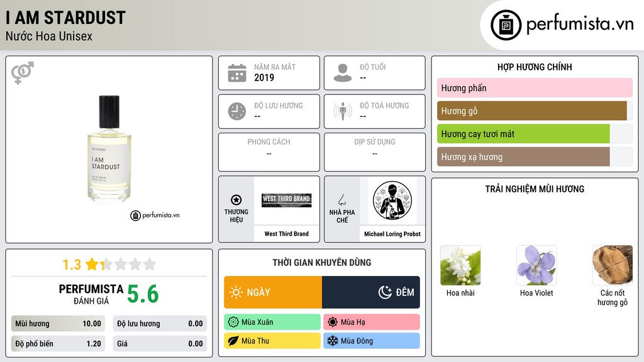Open the Hoa nhài jasmine thumbnail

coord(460,265)
